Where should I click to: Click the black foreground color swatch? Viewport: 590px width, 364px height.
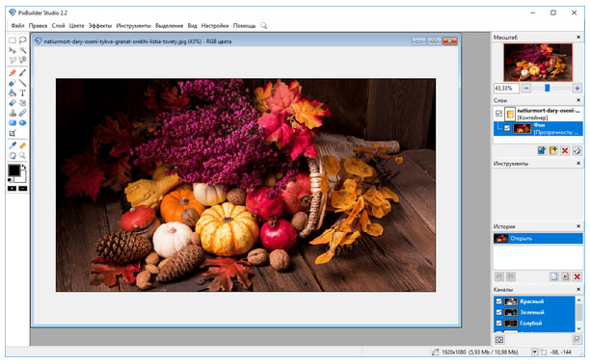13,170
